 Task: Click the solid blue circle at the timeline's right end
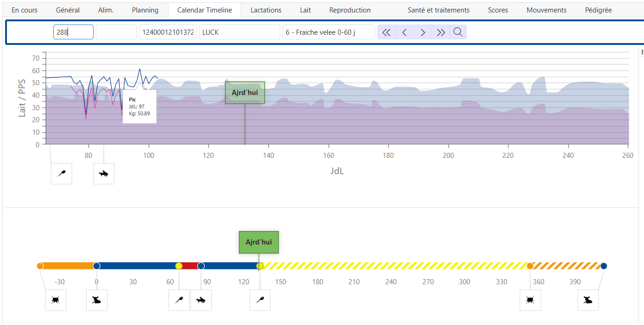click(x=604, y=266)
